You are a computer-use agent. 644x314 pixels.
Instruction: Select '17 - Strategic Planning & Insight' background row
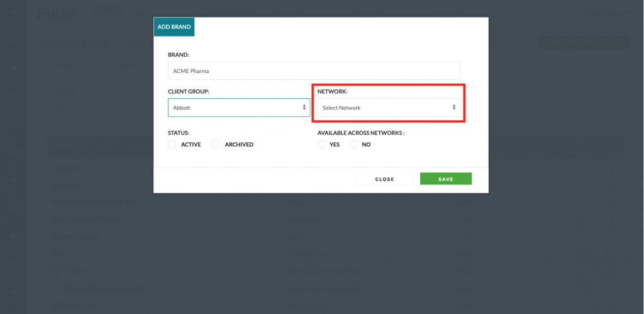[x=336, y=289]
